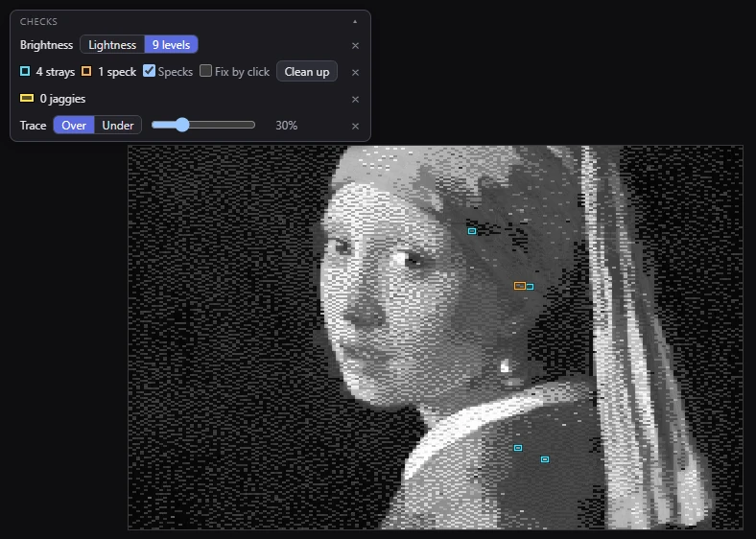756x539 pixels.
Task: Click the cyan strays square icon
Action: [x=25, y=71]
